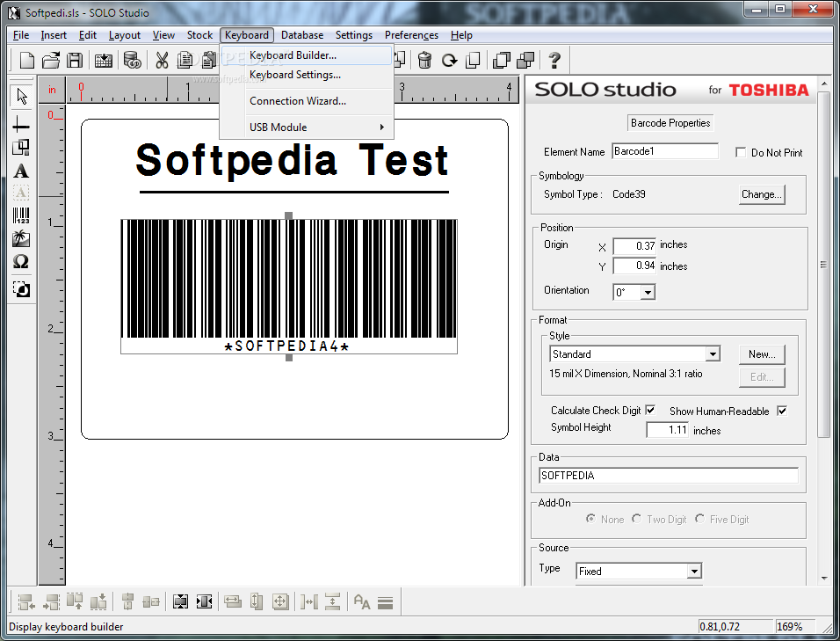Screen dimensions: 840x641
Task: Open the Orientation dropdown
Action: (x=648, y=293)
